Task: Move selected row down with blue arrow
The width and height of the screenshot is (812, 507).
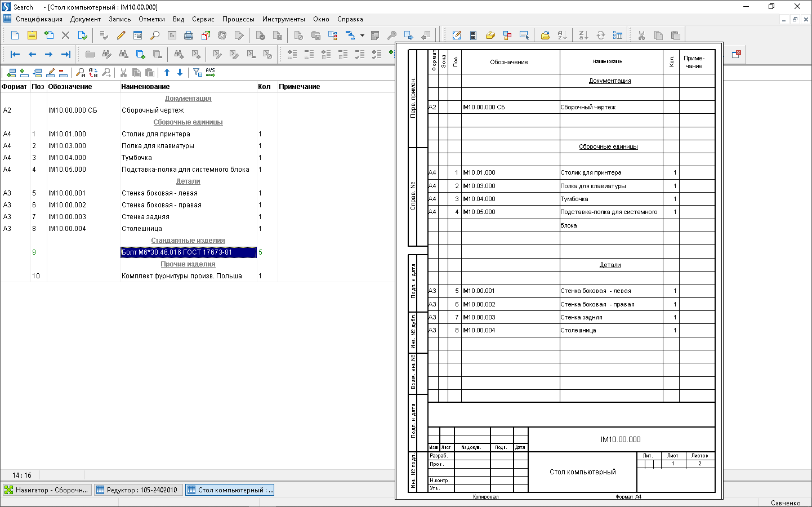Action: (x=180, y=73)
